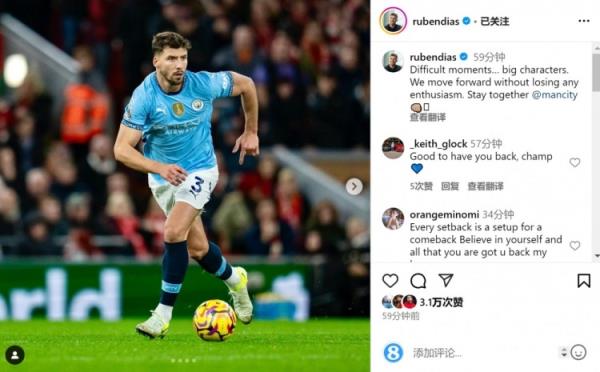Focus the 添加评论 comment input field
The width and height of the screenshot is (600, 372).
tap(482, 352)
